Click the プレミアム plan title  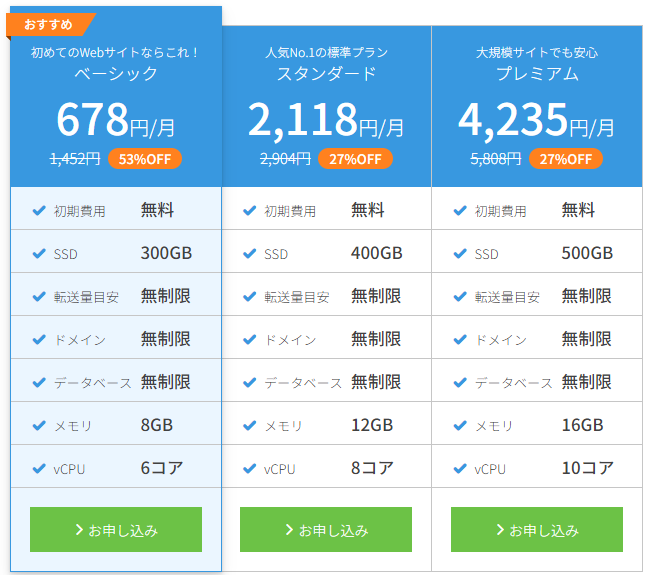coord(537,74)
